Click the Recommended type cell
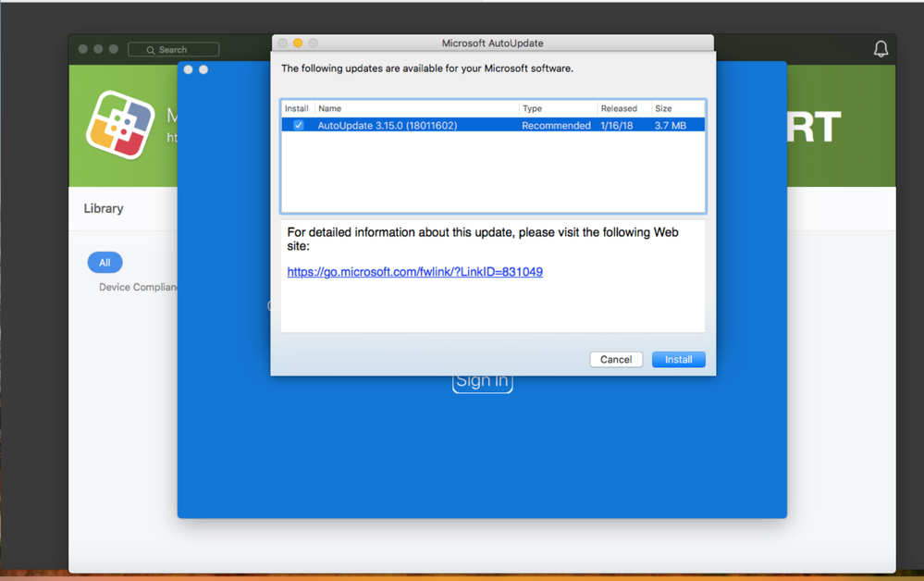The height and width of the screenshot is (581, 924). click(556, 125)
